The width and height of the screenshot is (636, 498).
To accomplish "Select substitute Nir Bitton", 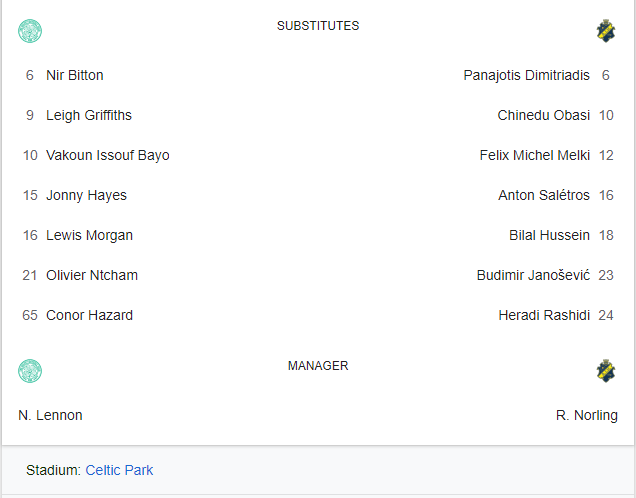I will coord(75,75).
